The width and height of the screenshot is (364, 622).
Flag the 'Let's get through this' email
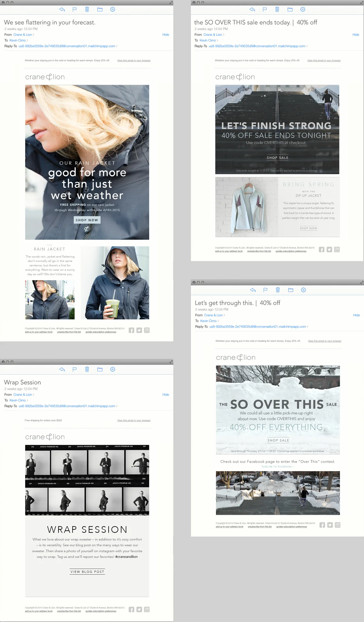click(265, 290)
